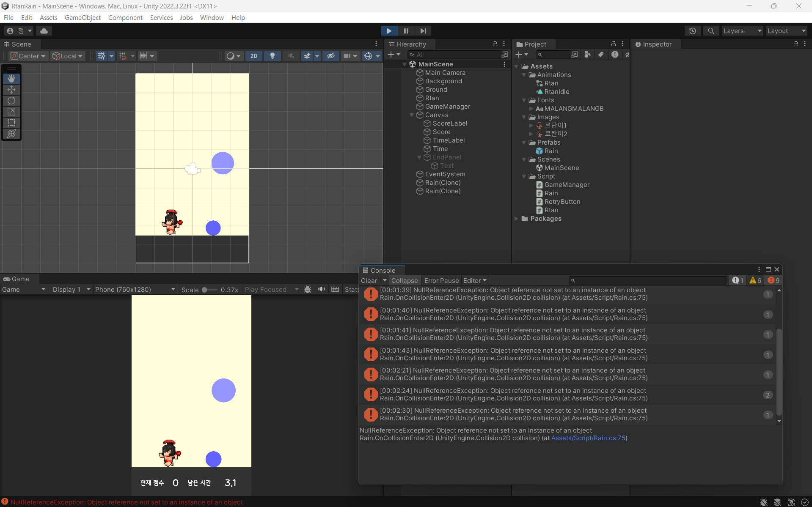The height and width of the screenshot is (507, 812).
Task: Click the Step frame button
Action: click(x=423, y=31)
